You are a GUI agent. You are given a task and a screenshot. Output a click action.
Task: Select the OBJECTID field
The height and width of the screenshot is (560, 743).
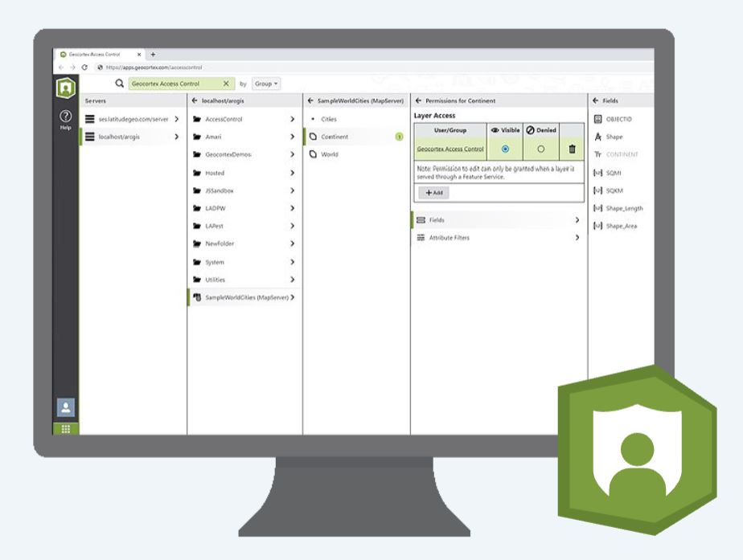(x=622, y=119)
